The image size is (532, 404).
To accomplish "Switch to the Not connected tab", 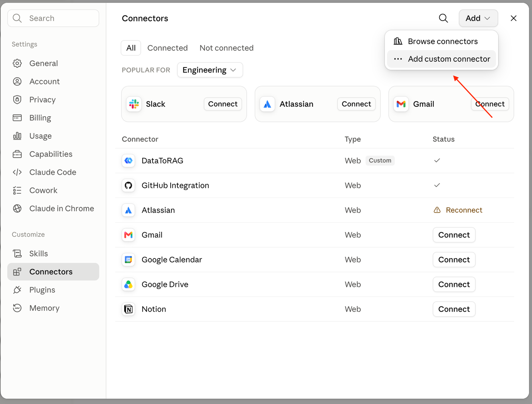I will point(226,48).
